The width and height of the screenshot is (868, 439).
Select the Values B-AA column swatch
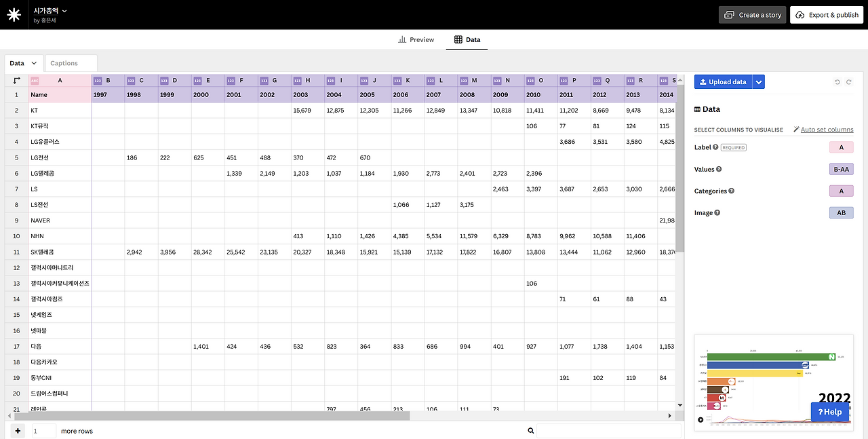(x=841, y=169)
